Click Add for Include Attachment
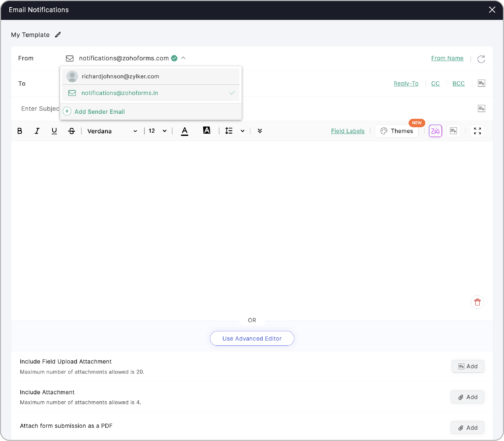The image size is (504, 441). [467, 397]
